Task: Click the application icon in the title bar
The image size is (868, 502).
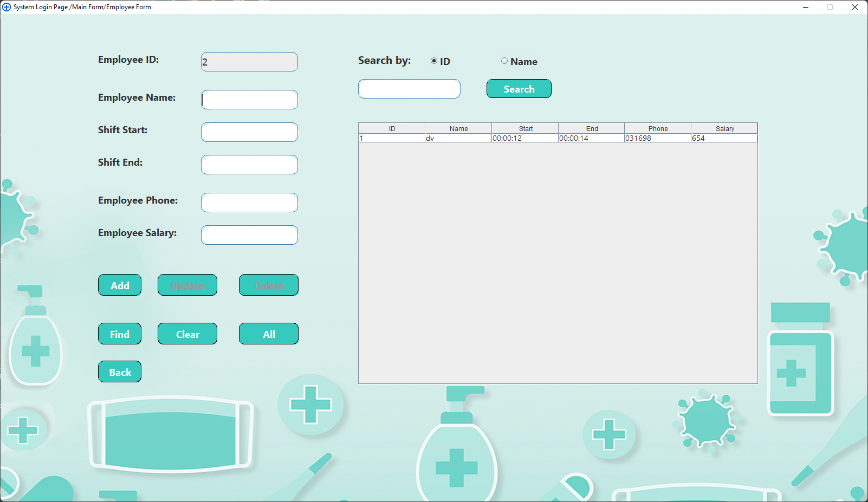Action: pyautogui.click(x=7, y=6)
